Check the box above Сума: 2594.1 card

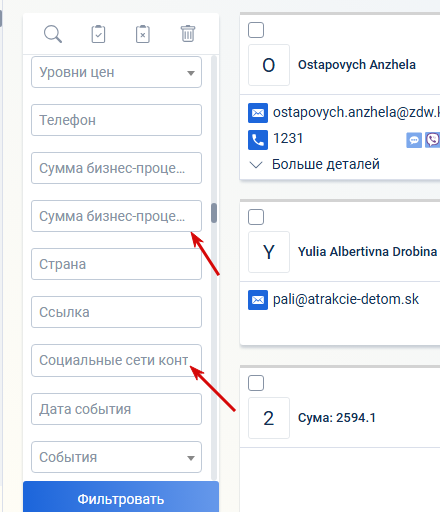tap(256, 383)
